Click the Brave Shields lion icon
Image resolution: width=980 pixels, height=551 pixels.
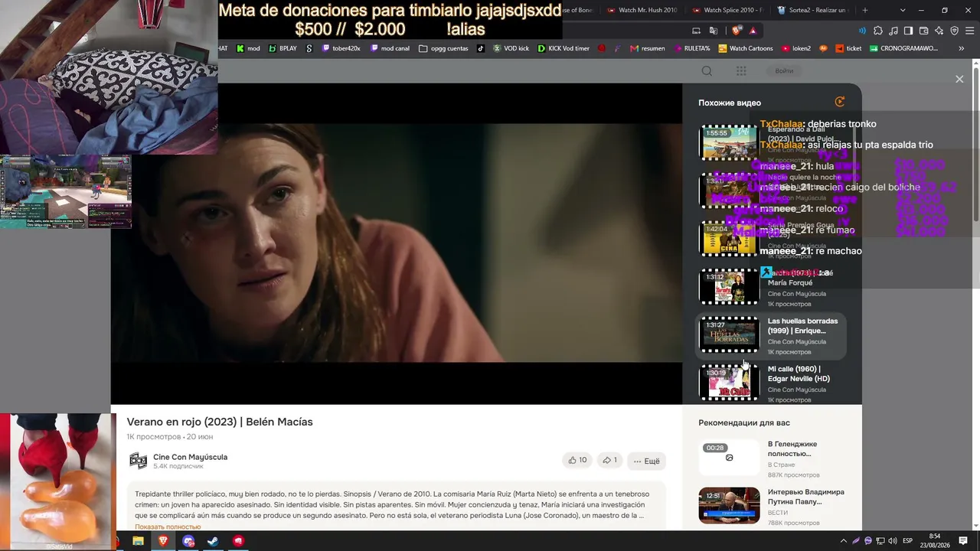coord(737,31)
